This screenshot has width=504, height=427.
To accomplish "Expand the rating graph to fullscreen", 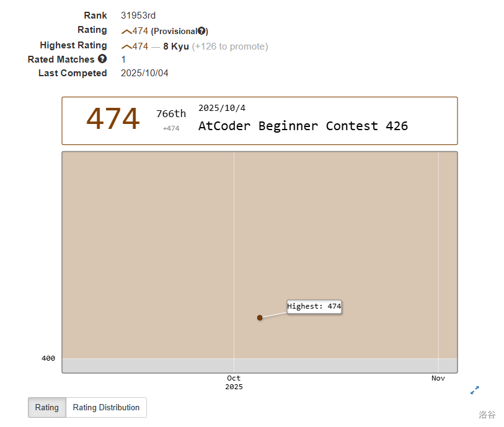I will (x=474, y=390).
